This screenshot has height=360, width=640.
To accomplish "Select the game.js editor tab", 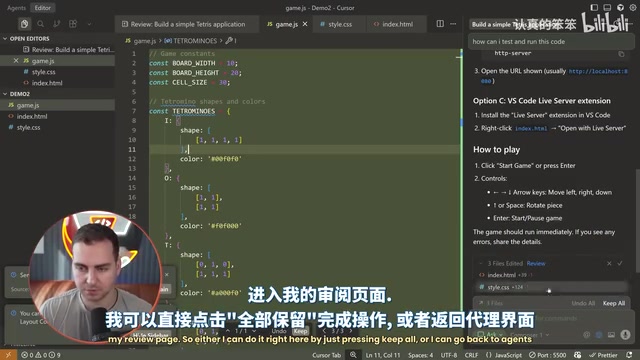I will 287,24.
